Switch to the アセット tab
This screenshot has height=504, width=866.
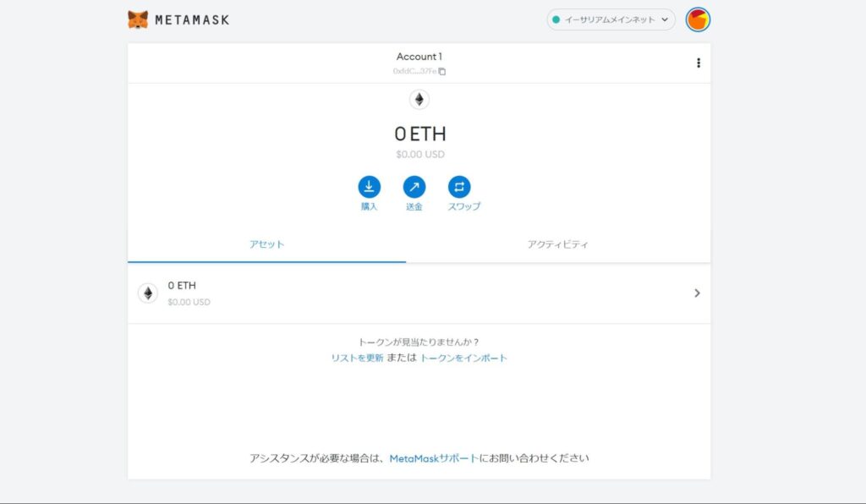coord(266,244)
